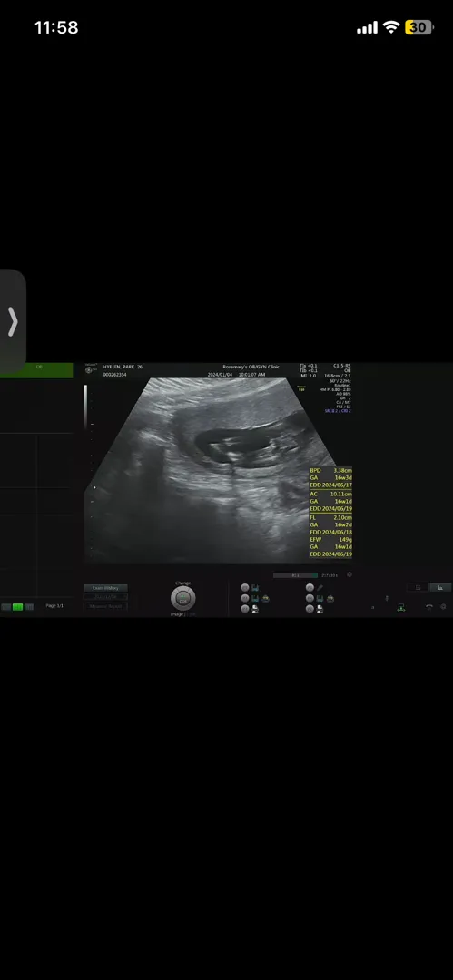Open Exam History
Viewport: 453px width, 980px height.
tap(105, 588)
